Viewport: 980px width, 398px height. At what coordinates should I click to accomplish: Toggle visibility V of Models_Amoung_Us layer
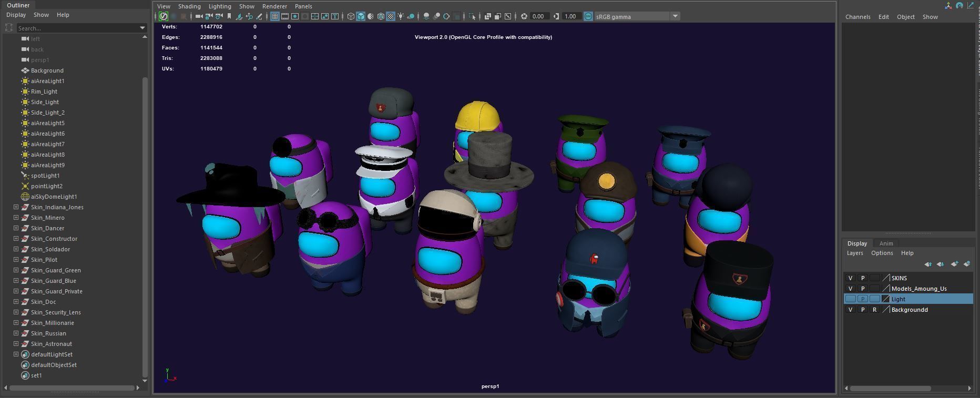[850, 289]
